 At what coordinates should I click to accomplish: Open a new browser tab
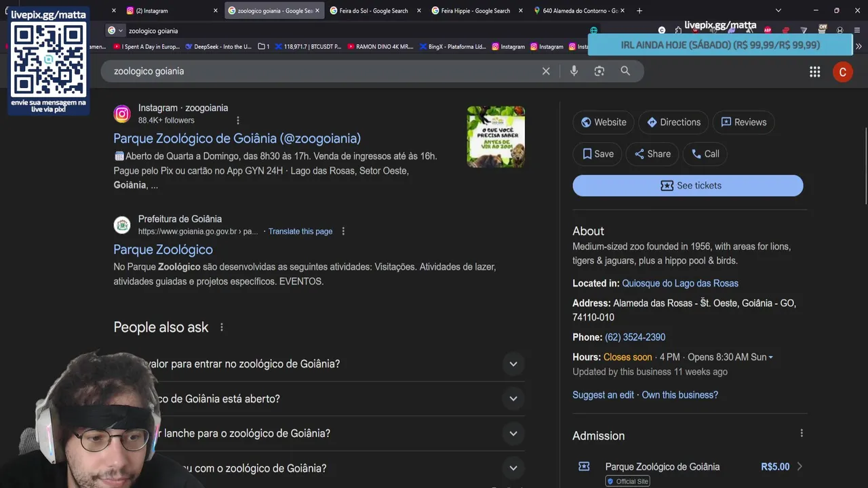click(639, 10)
